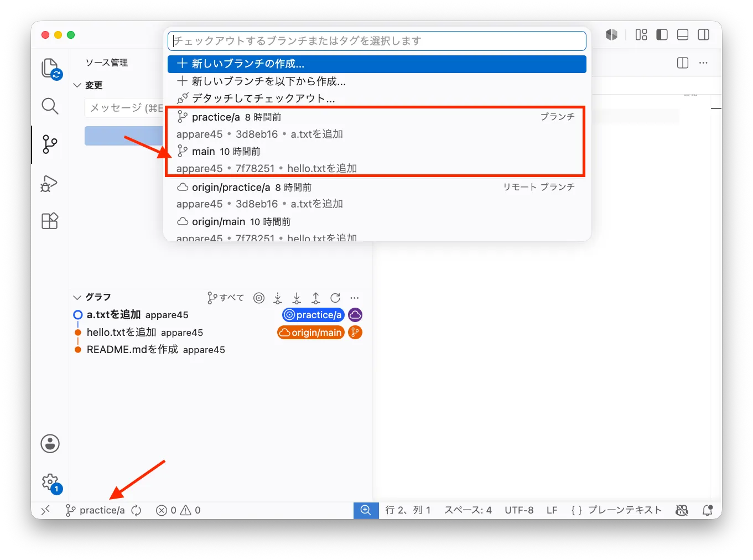The width and height of the screenshot is (753, 560).
Task: Open notifications bell in status bar
Action: click(x=708, y=510)
